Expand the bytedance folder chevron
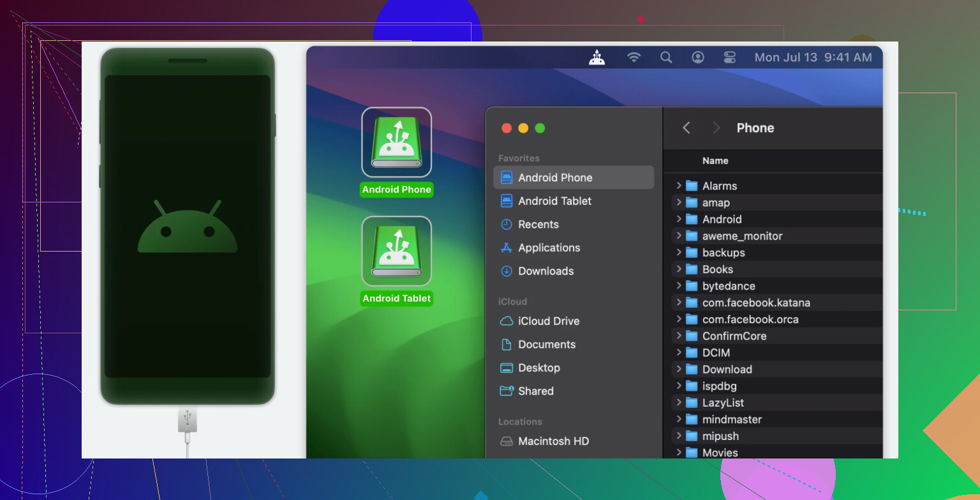 click(x=678, y=286)
